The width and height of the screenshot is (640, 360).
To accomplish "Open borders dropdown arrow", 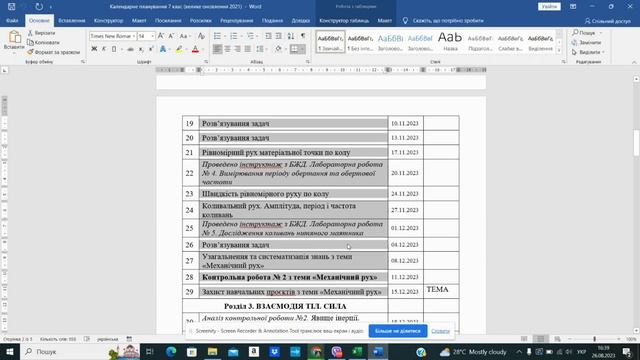I will pos(302,49).
